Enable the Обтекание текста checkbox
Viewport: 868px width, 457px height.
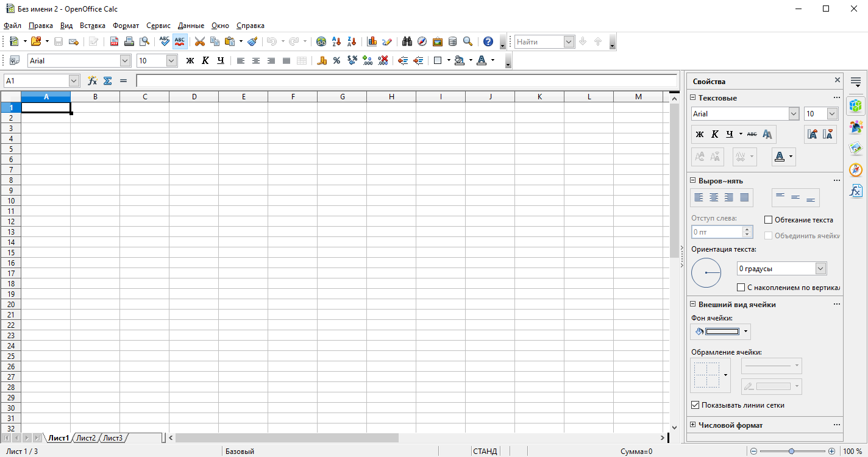pos(768,220)
